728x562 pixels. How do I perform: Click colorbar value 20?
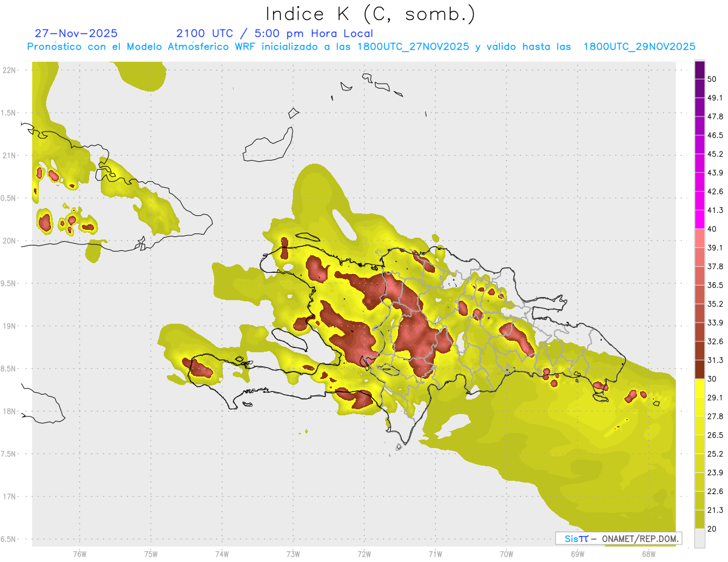(712, 529)
